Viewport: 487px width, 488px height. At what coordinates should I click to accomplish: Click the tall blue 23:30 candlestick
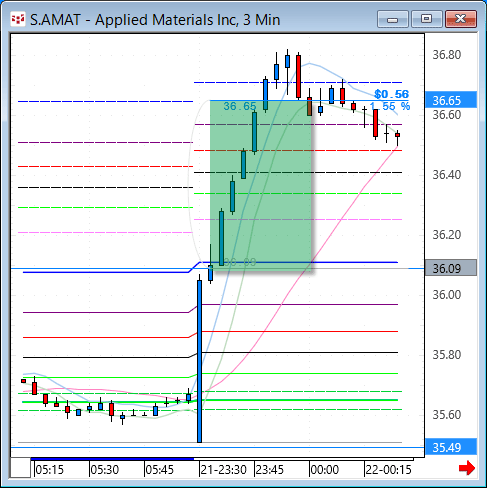pyautogui.click(x=199, y=361)
